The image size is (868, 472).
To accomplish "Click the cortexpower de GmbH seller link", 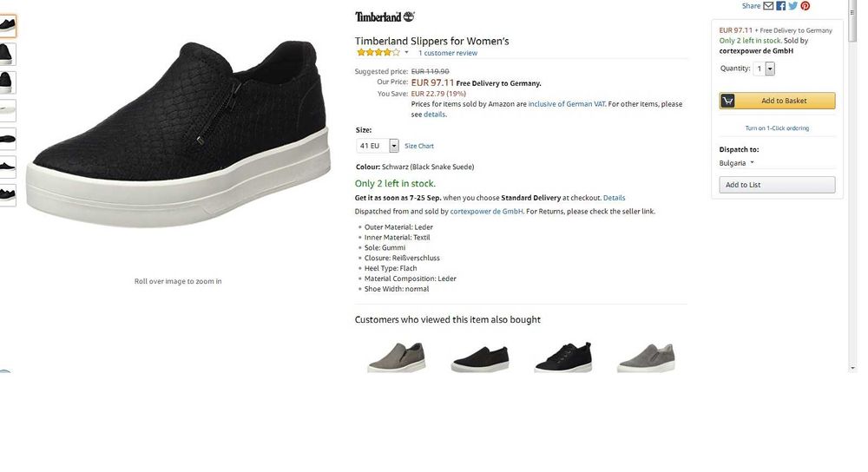I will pos(486,211).
